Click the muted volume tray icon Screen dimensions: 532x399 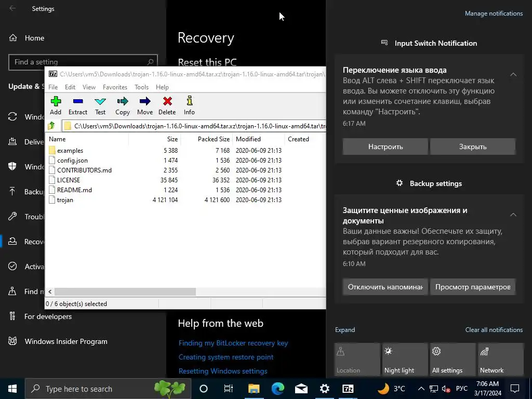click(446, 389)
